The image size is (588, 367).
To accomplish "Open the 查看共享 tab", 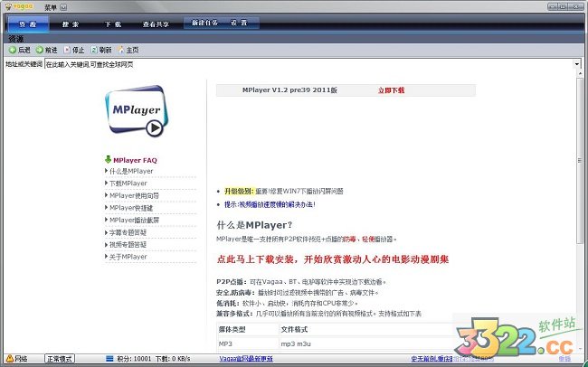I will pyautogui.click(x=156, y=24).
